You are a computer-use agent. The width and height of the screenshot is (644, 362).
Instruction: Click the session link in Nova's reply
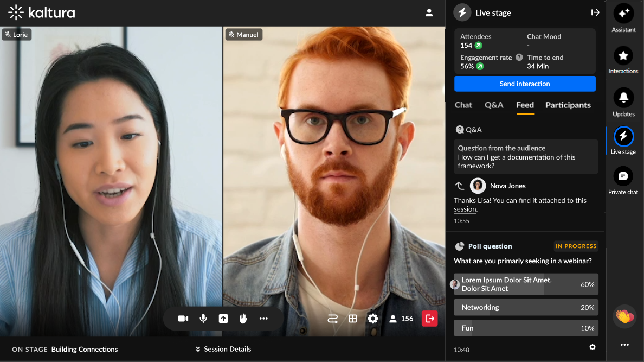(x=465, y=209)
